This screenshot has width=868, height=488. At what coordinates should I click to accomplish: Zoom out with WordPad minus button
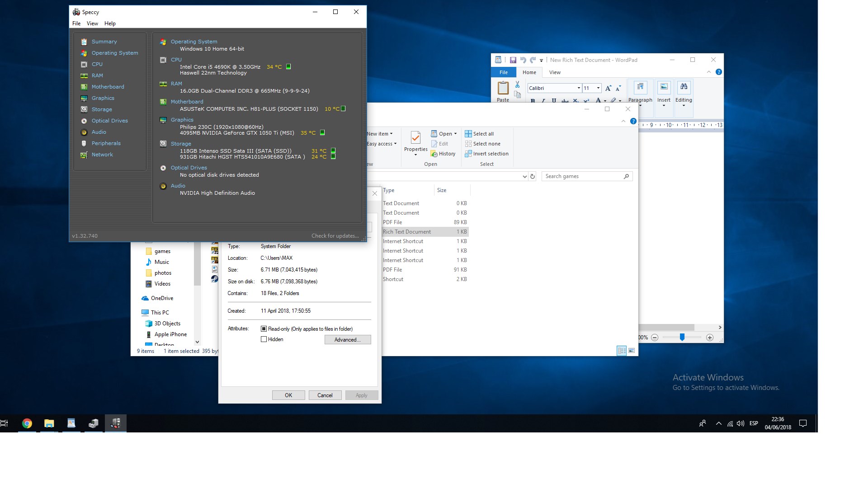(x=655, y=338)
